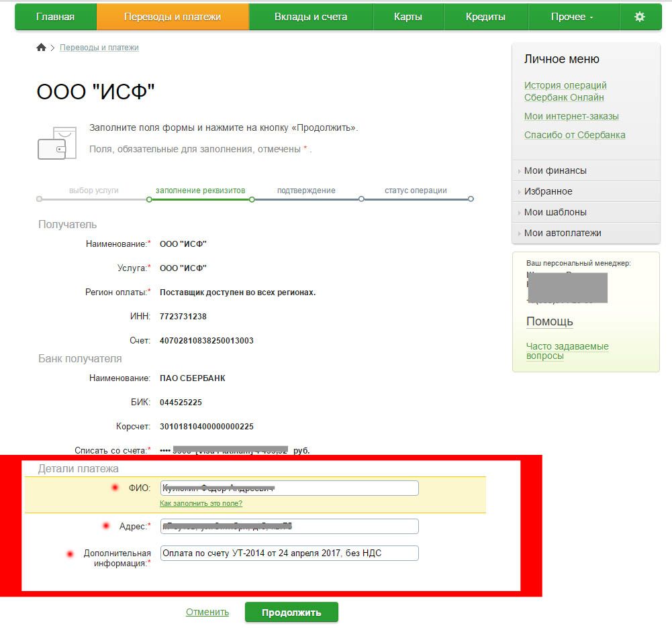Open the Главная tab
Screen dimensions: 672x634
[55, 17]
